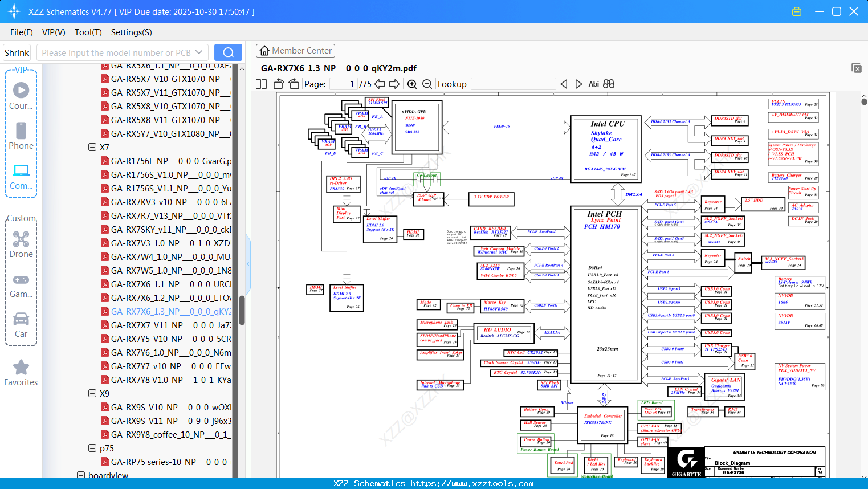
Task: Click the file tree vertical scrollbar thumb
Action: pos(242,310)
